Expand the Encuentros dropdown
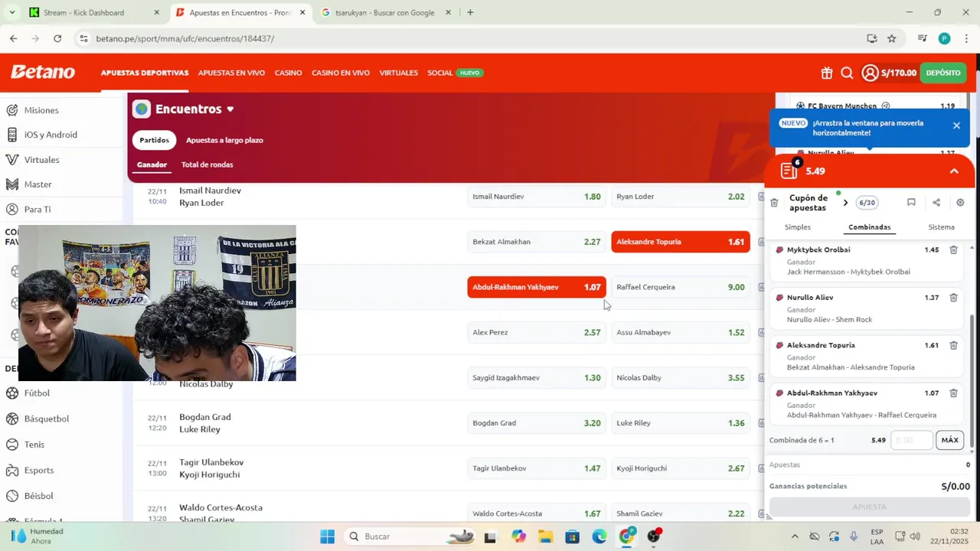Image resolution: width=980 pixels, height=551 pixels. click(x=230, y=109)
